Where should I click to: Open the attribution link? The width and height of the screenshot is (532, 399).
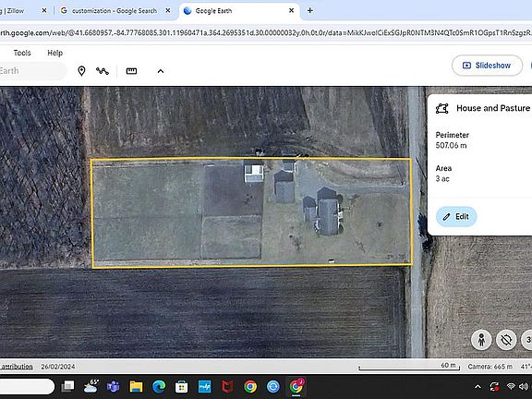click(x=17, y=367)
